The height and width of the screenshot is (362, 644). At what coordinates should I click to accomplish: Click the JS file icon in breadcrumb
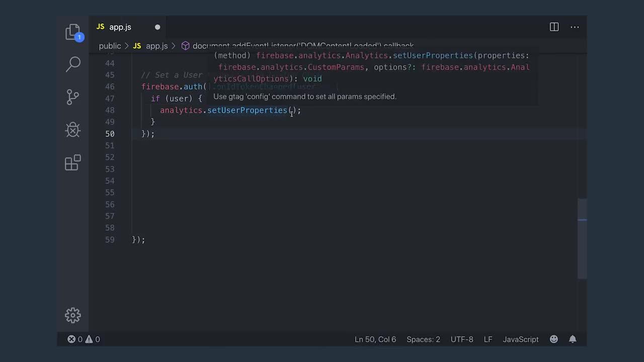(137, 46)
